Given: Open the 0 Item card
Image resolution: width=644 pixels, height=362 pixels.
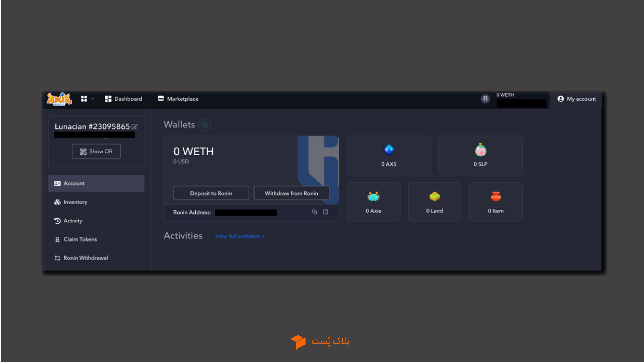Looking at the screenshot, I should pyautogui.click(x=496, y=202).
